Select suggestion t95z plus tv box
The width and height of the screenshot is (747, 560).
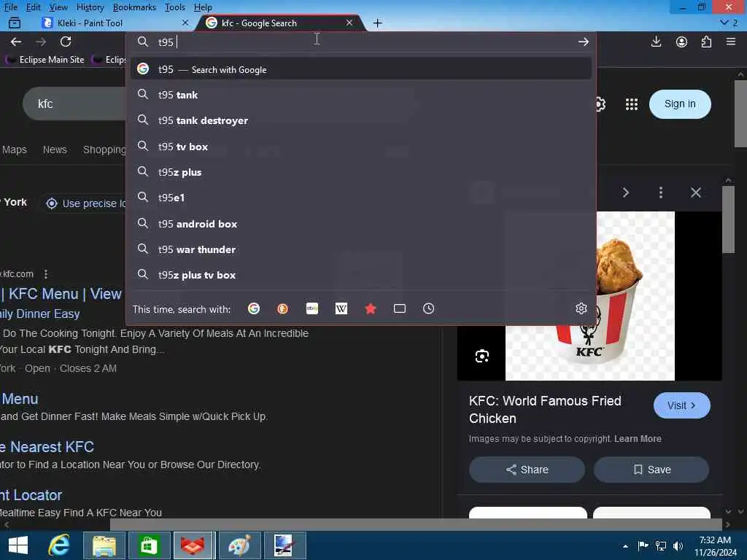pos(360,275)
